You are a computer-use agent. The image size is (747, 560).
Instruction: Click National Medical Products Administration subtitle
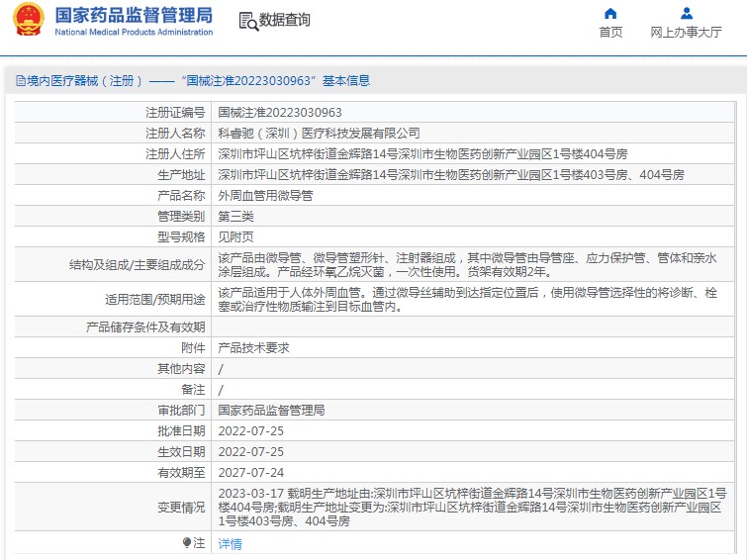pos(134,32)
